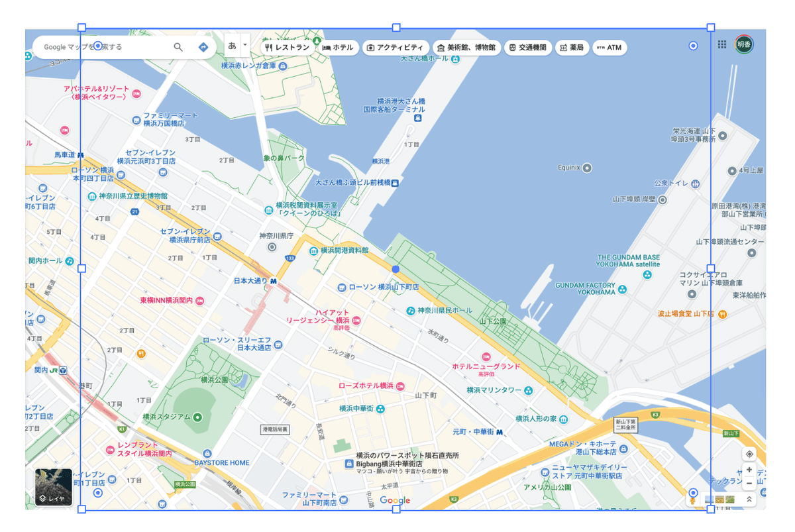Image resolution: width=795 pixels, height=532 pixels.
Task: Select the 公衆トイレ marker
Action: [694, 184]
